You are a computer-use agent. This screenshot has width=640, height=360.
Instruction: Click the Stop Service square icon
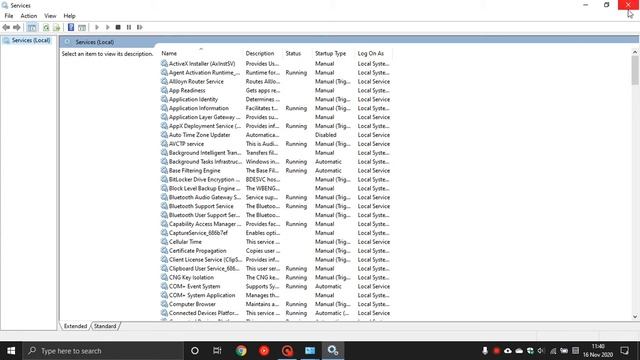tap(118, 27)
